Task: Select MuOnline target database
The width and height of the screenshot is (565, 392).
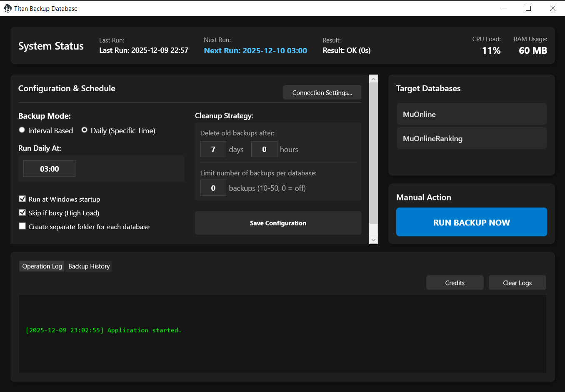Action: coord(471,114)
